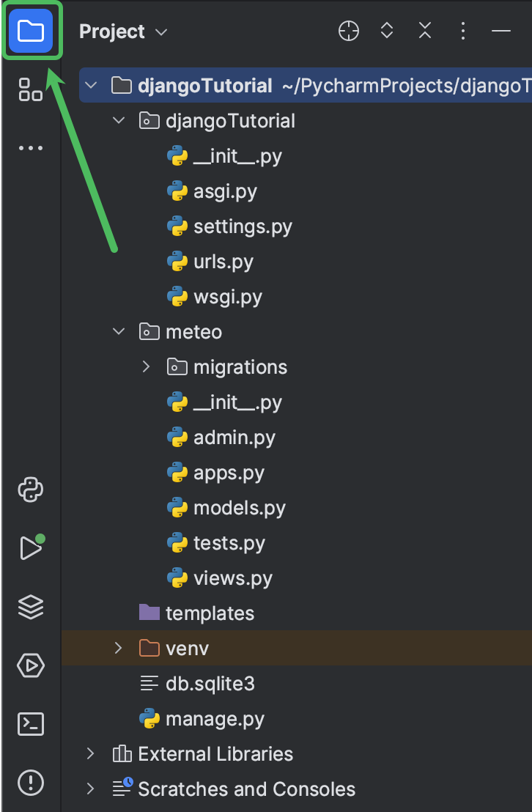The image size is (532, 812).
Task: Collapse the meteo package
Action: click(118, 331)
